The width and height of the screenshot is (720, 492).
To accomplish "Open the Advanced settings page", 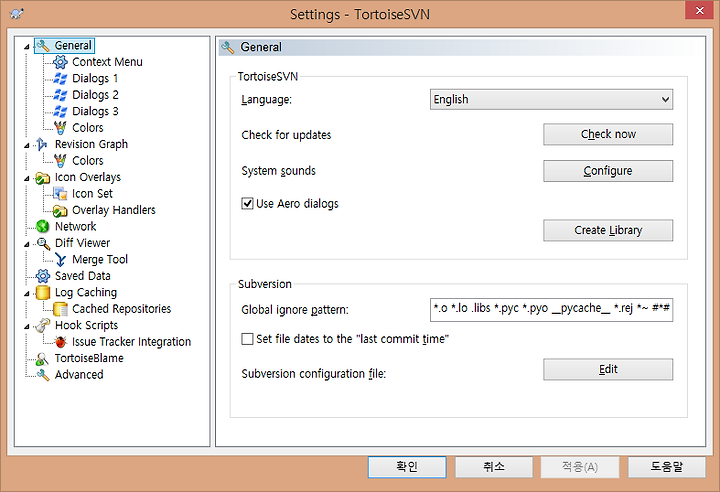I will click(79, 375).
